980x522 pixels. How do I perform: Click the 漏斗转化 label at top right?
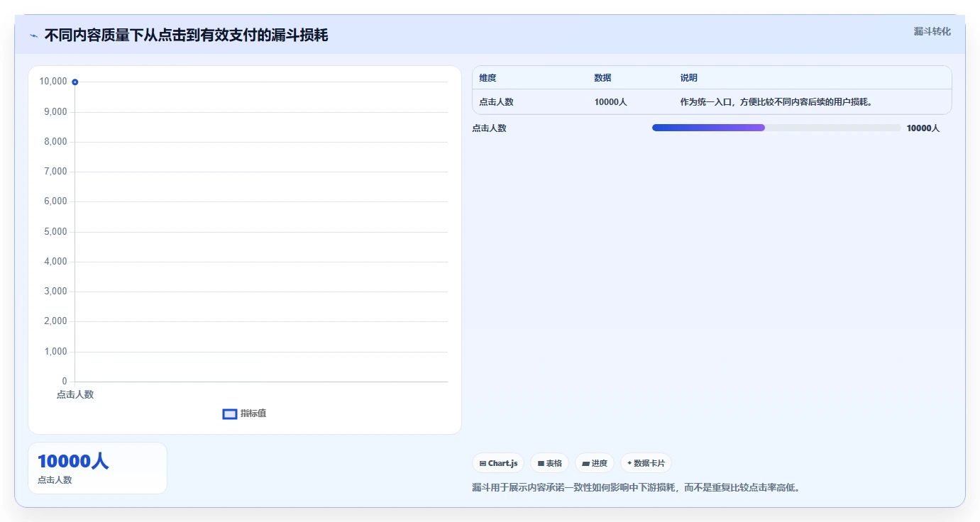pos(932,31)
